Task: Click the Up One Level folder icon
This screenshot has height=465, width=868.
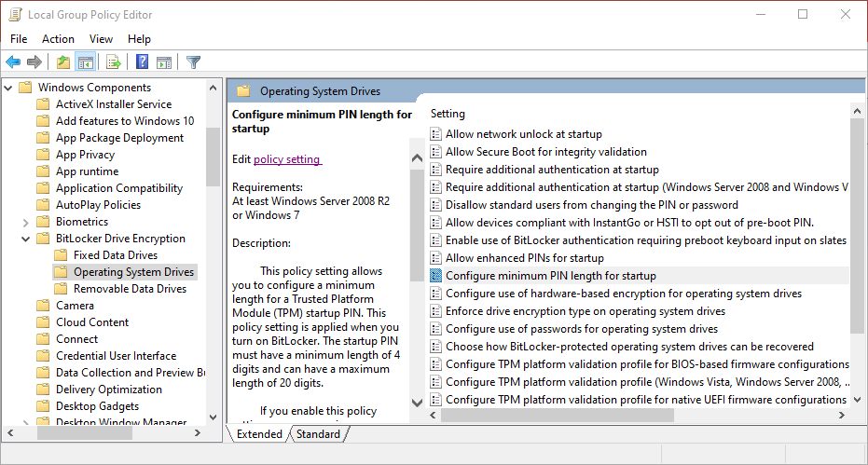Action: point(62,62)
